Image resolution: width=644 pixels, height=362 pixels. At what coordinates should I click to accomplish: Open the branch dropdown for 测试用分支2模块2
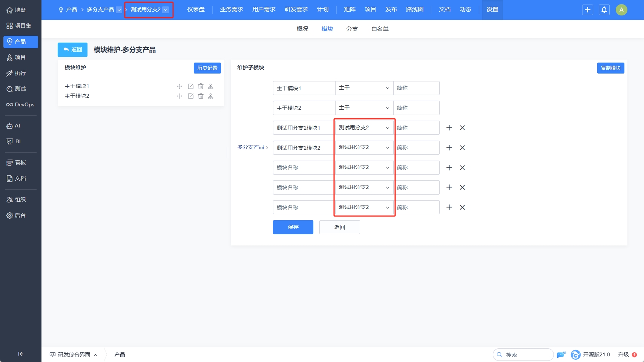[364, 147]
